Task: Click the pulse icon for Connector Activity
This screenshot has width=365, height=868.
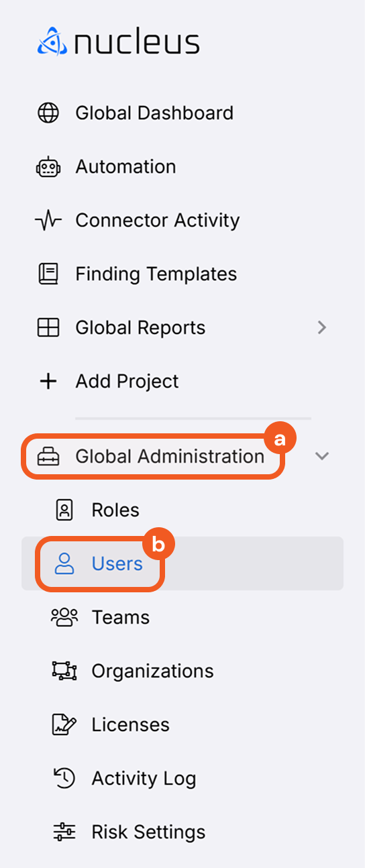Action: [x=48, y=220]
